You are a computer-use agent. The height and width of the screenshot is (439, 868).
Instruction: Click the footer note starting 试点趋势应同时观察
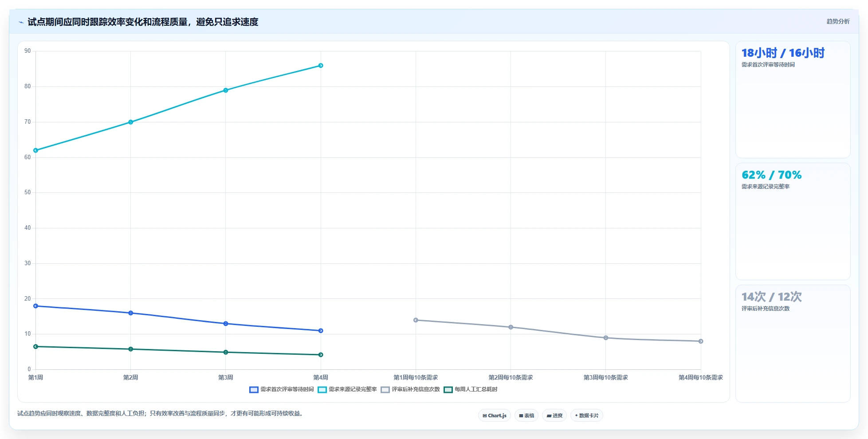tap(160, 413)
